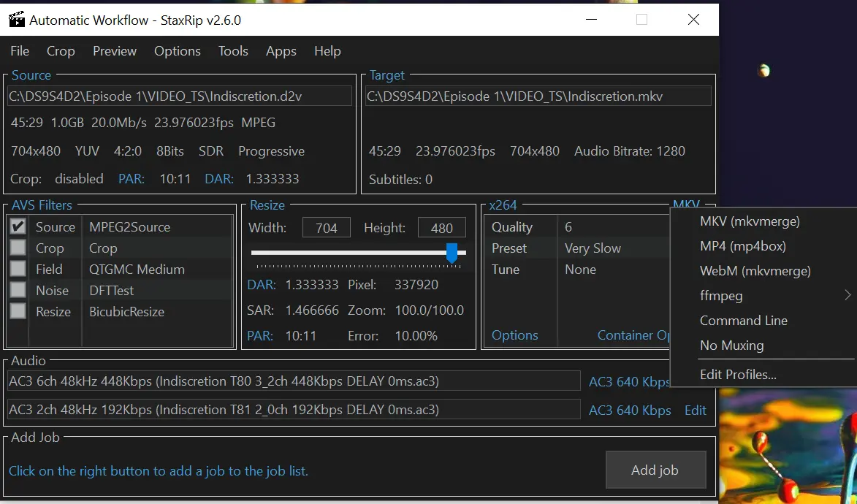Open the Options menu

tap(177, 51)
